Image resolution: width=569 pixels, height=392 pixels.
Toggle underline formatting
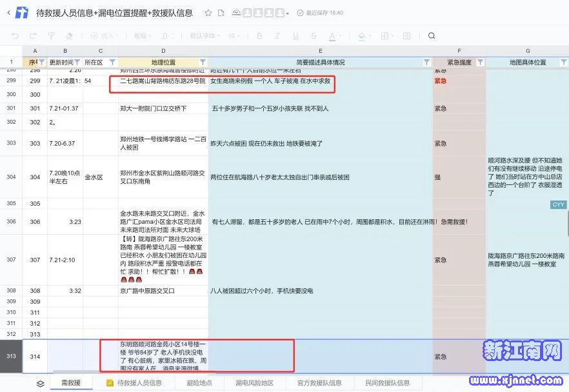click(295, 35)
